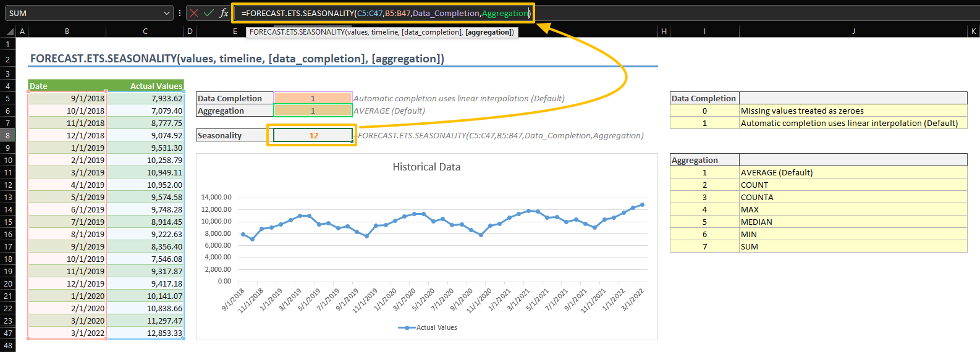The height and width of the screenshot is (352, 980).
Task: Click the 14,000.00 axis label on chart
Action: tap(216, 197)
